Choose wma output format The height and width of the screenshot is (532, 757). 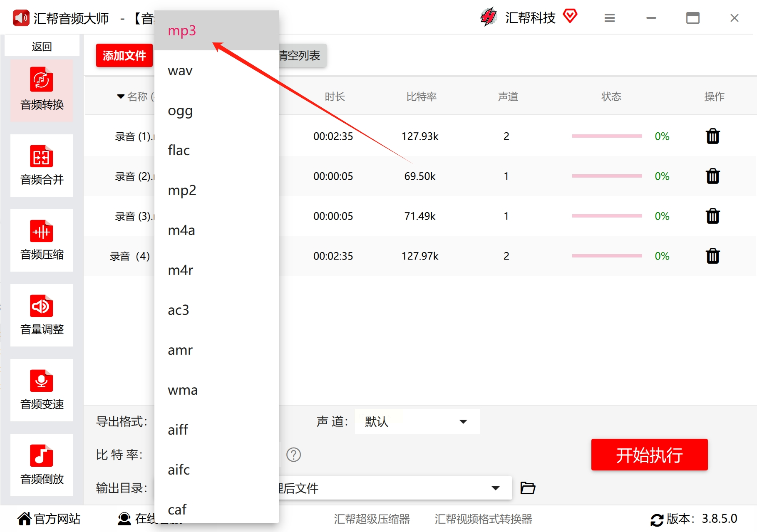click(x=216, y=390)
